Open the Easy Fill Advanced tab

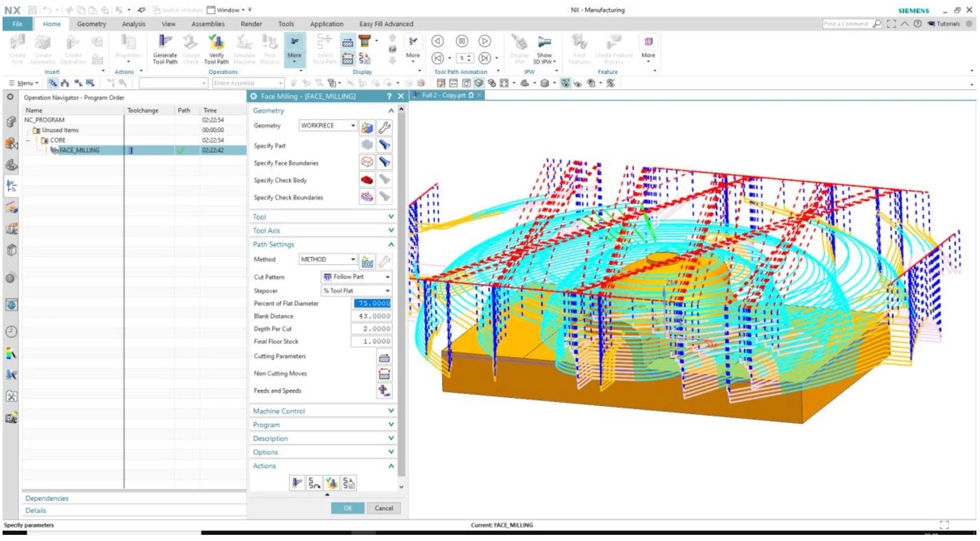pos(386,24)
